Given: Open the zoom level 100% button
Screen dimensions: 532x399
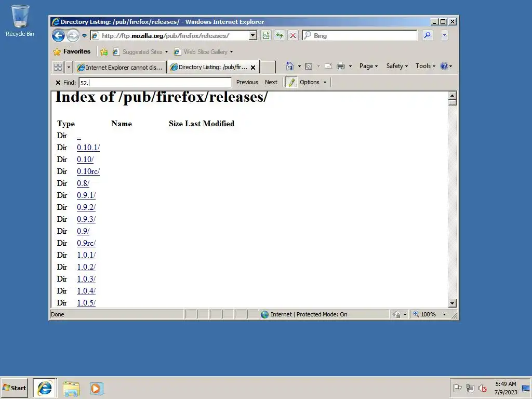Looking at the screenshot, I should point(425,314).
